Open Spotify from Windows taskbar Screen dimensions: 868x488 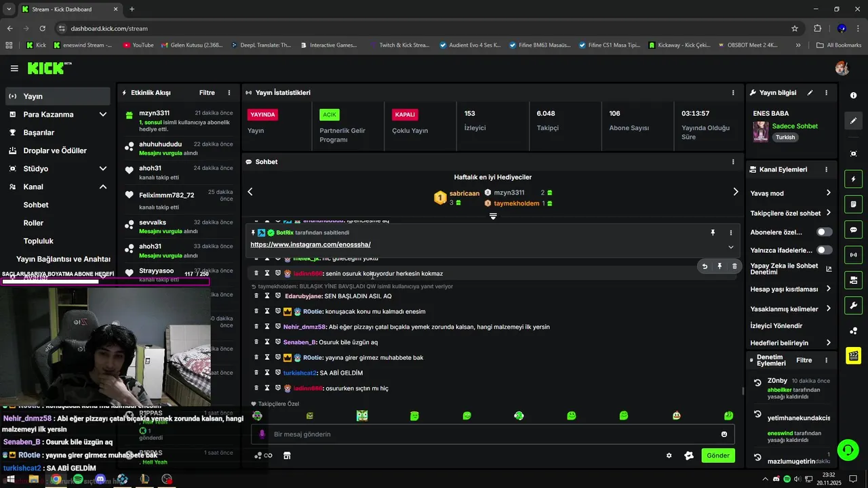pos(78,479)
